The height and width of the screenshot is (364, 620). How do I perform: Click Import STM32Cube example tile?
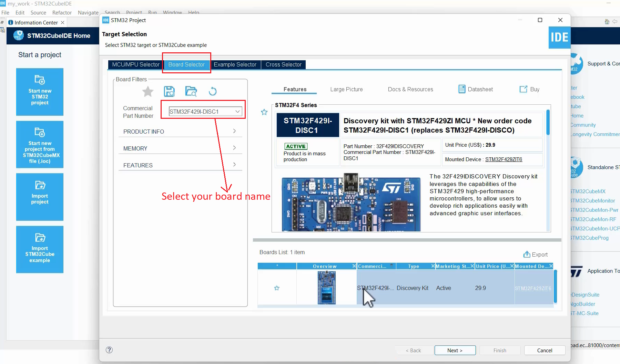(x=40, y=249)
